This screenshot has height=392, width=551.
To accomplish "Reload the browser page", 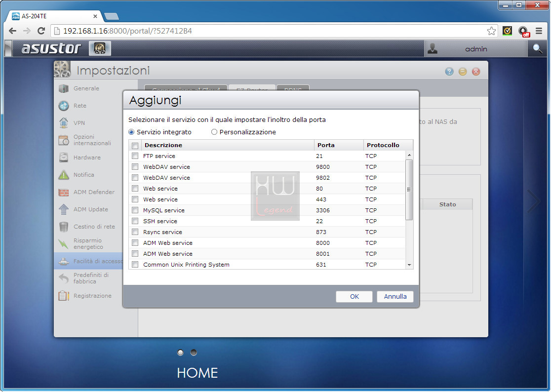I will pos(41,31).
